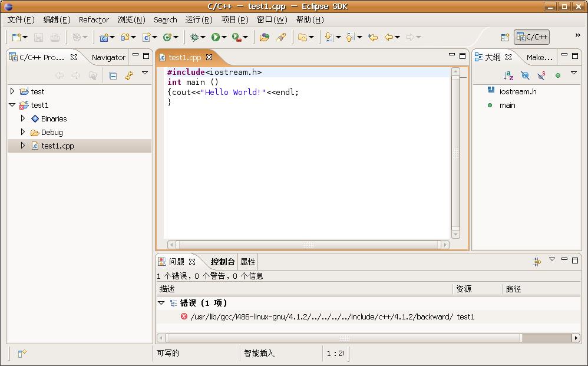588x366 pixels.
Task: Click the editor horizontal scrollbar
Action: (308, 245)
